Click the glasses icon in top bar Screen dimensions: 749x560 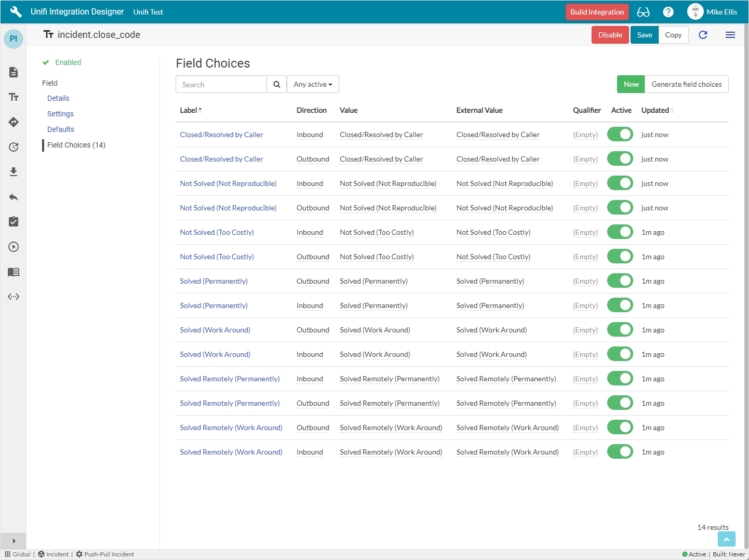(643, 12)
